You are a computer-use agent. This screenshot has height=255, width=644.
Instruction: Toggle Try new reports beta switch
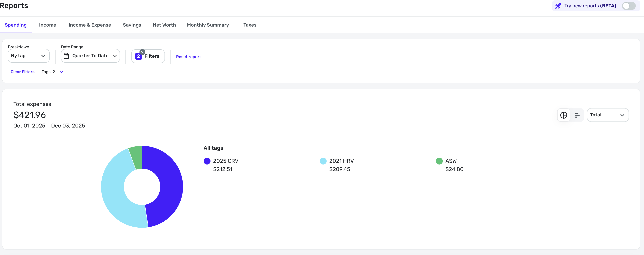(629, 6)
